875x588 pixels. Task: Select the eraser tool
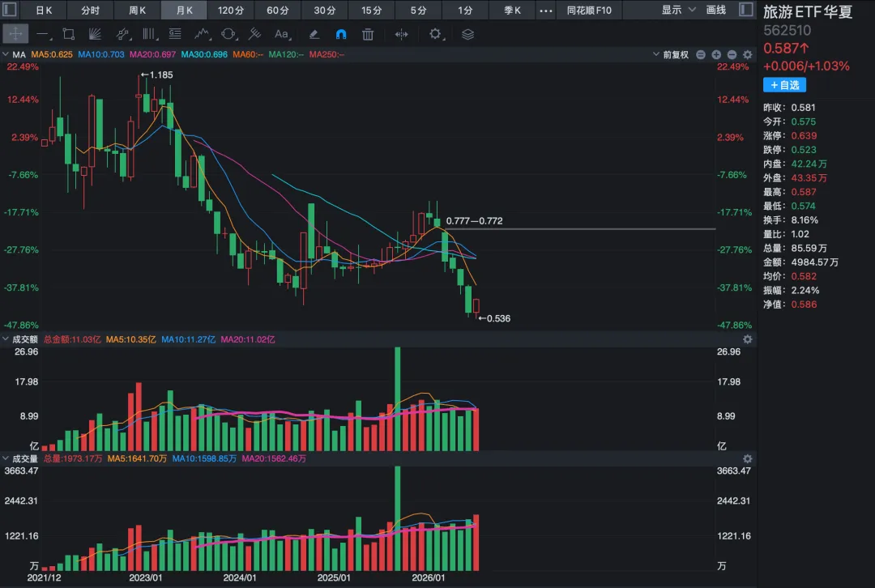click(314, 34)
